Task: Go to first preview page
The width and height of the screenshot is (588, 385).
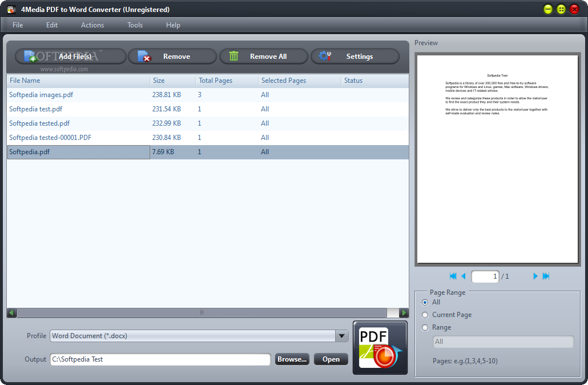Action: (x=453, y=276)
